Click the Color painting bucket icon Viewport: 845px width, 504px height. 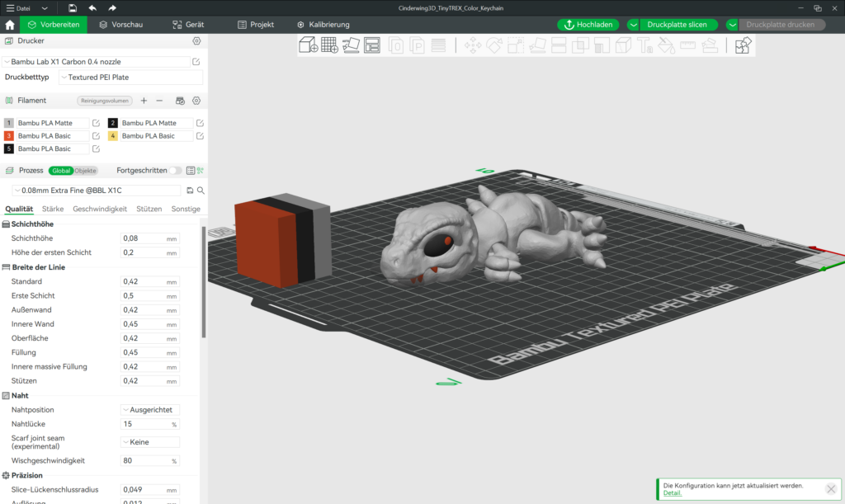(667, 45)
